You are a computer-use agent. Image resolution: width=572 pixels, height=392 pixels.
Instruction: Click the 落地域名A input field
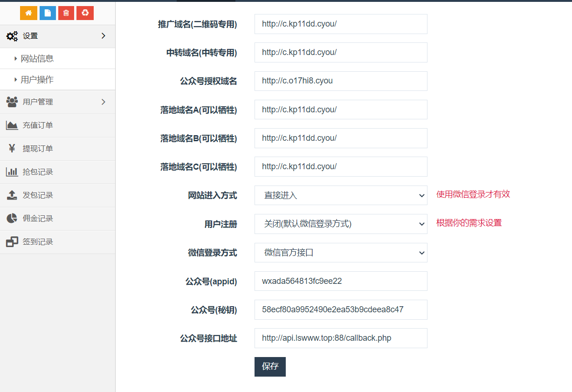point(341,110)
